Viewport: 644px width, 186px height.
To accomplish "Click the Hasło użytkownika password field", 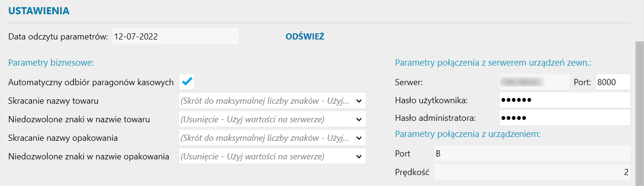I will [x=564, y=100].
